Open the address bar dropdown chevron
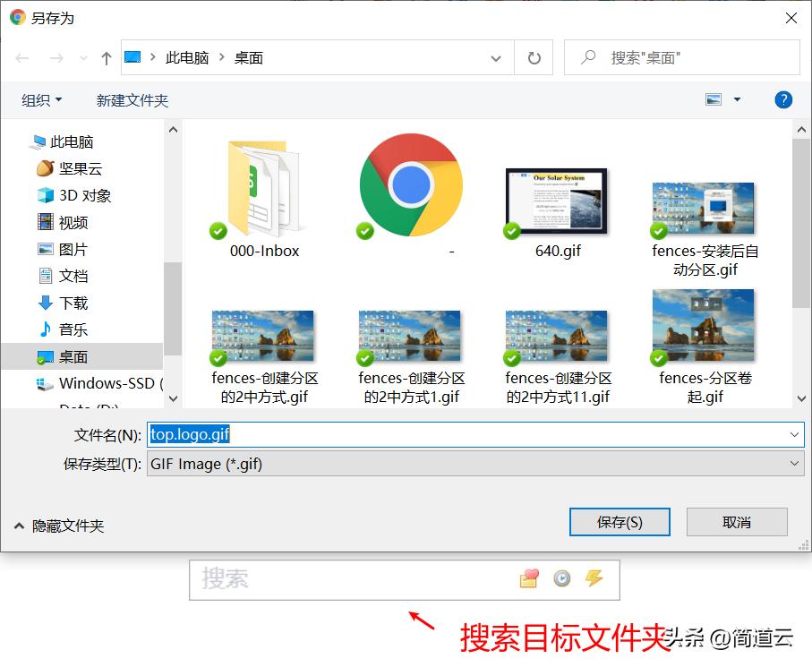The height and width of the screenshot is (667, 812). (496, 56)
